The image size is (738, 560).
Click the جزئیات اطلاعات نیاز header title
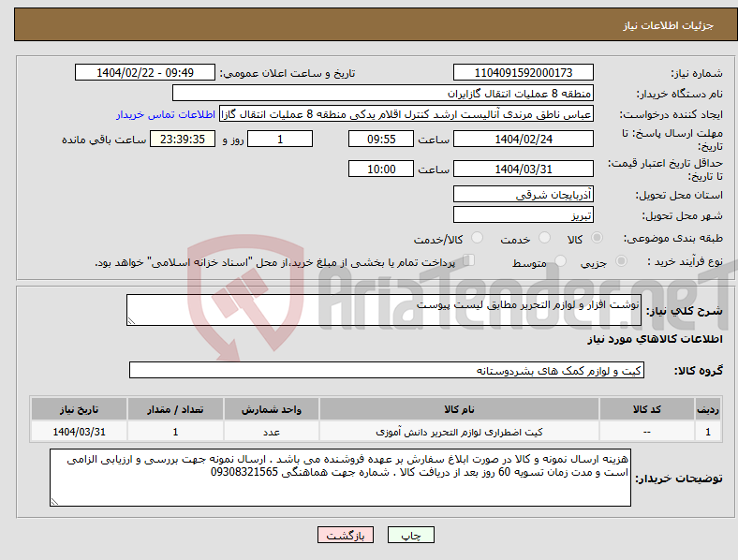point(668,25)
